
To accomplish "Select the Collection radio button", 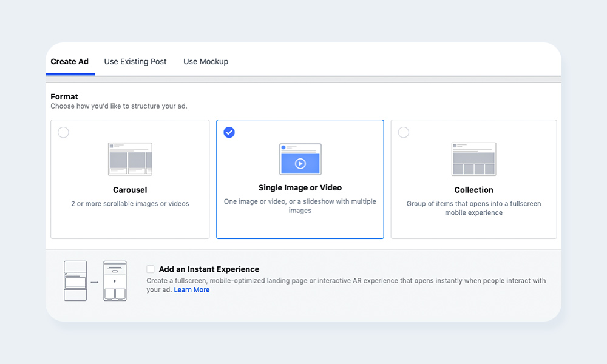I will (404, 132).
